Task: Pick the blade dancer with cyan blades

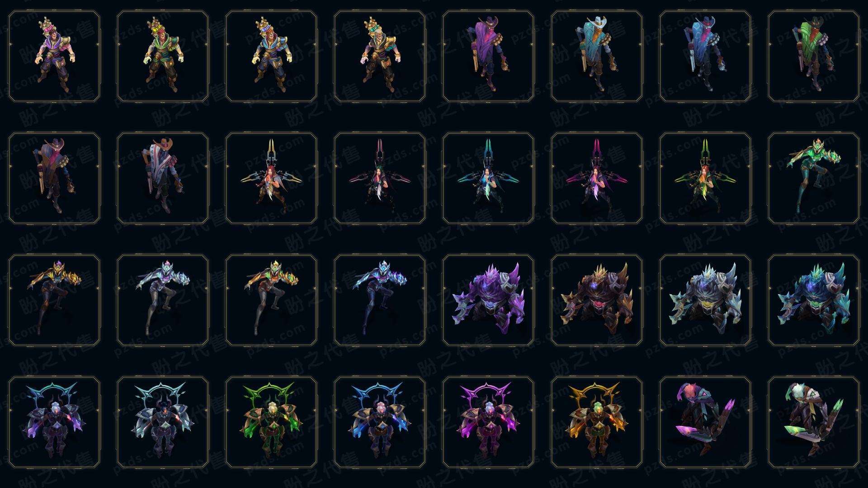Action: [x=488, y=178]
